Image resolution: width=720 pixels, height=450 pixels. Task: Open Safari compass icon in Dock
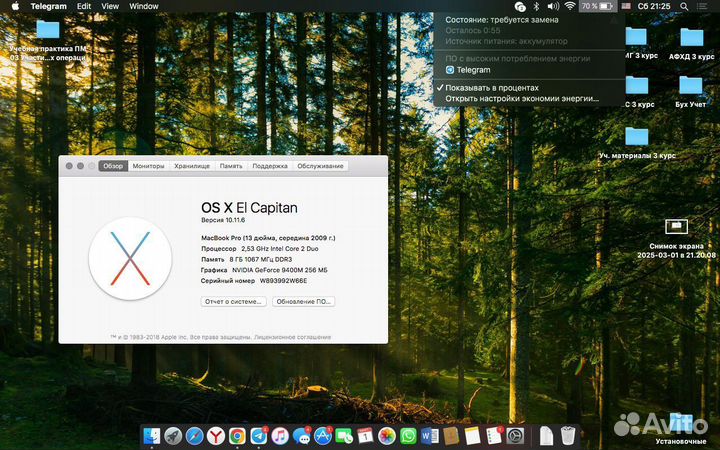[x=194, y=436]
